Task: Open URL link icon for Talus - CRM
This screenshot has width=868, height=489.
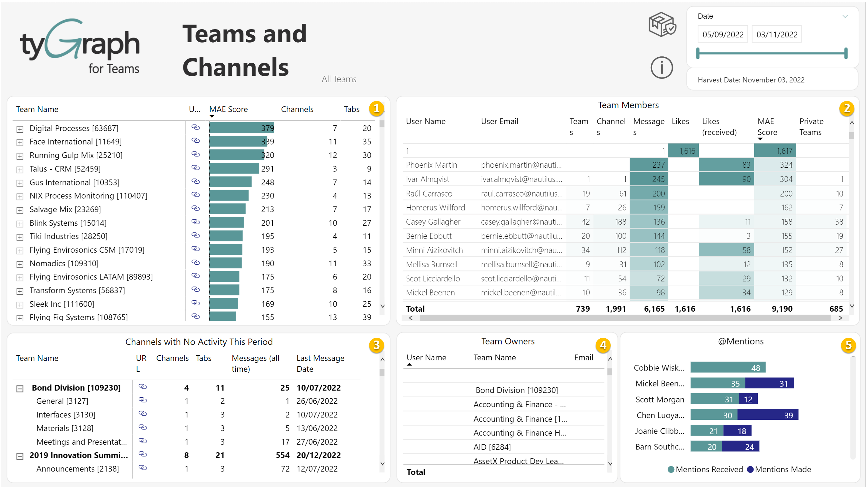Action: [x=195, y=168]
